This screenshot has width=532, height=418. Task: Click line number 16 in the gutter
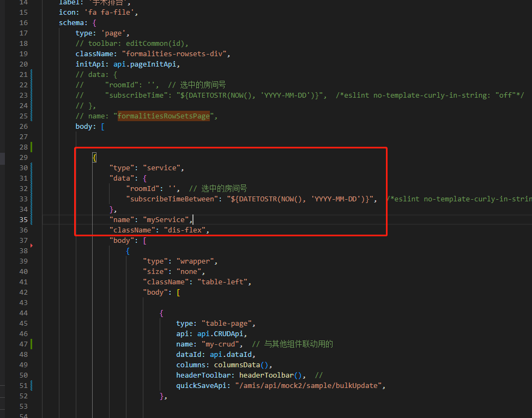point(23,23)
